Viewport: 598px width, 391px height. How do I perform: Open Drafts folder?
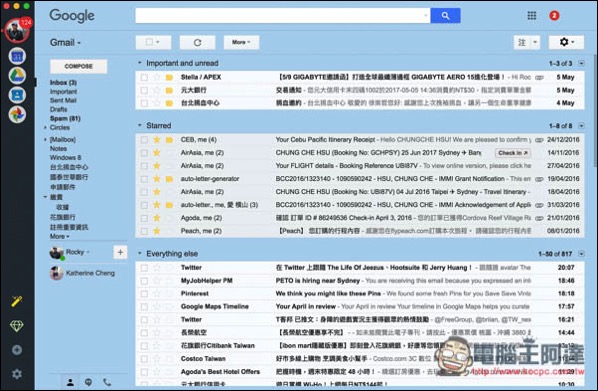(58, 109)
